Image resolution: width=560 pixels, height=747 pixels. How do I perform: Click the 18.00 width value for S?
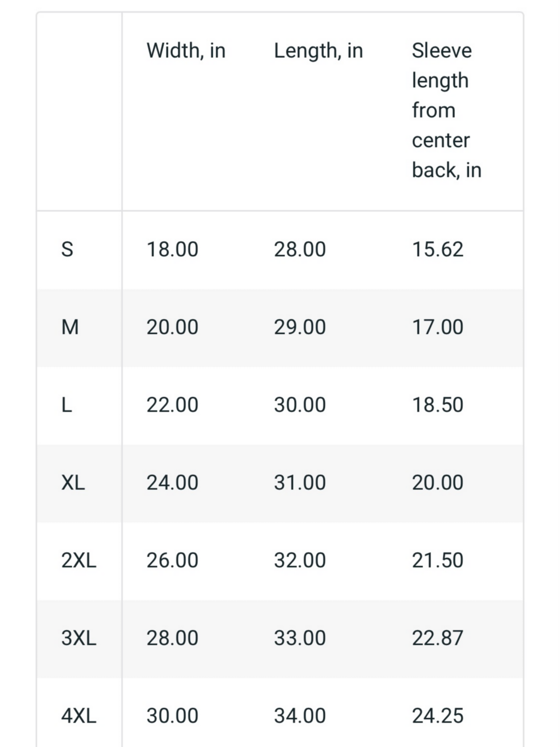(x=172, y=249)
